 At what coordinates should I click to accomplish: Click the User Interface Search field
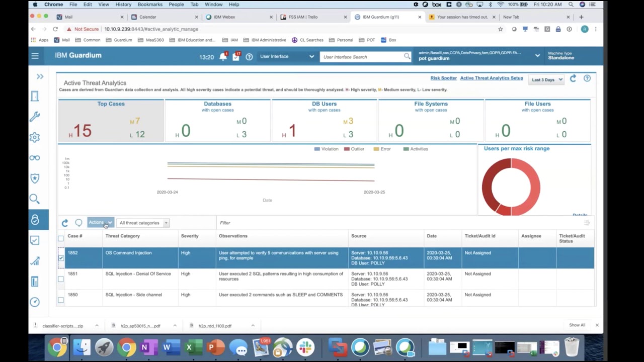pyautogui.click(x=366, y=57)
